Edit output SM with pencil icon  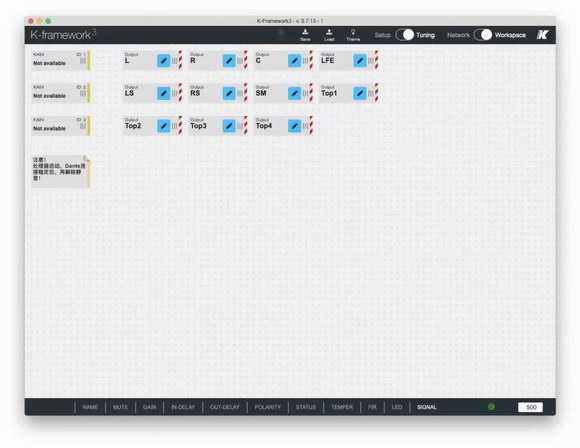pyautogui.click(x=294, y=93)
